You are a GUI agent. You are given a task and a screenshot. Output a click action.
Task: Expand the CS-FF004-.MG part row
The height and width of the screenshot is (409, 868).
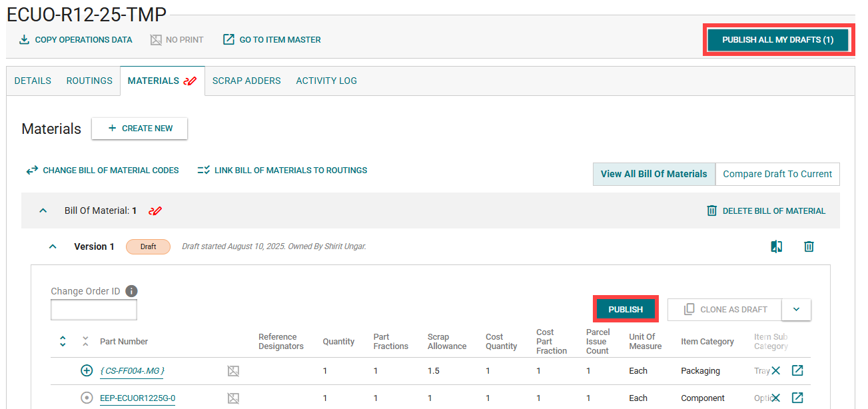coord(87,370)
